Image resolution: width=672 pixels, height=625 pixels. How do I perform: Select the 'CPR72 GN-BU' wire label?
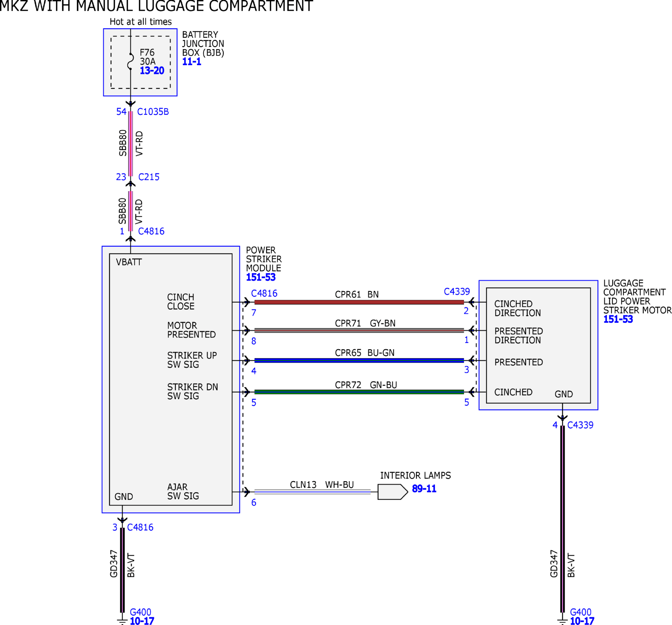coord(366,385)
